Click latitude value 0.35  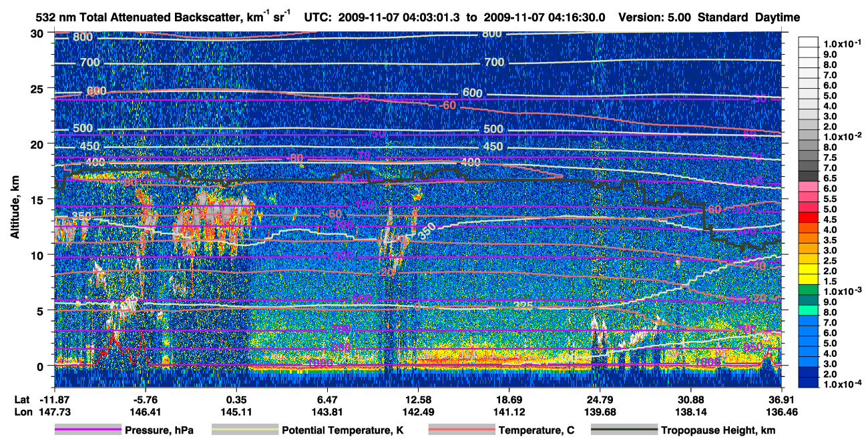[x=236, y=399]
